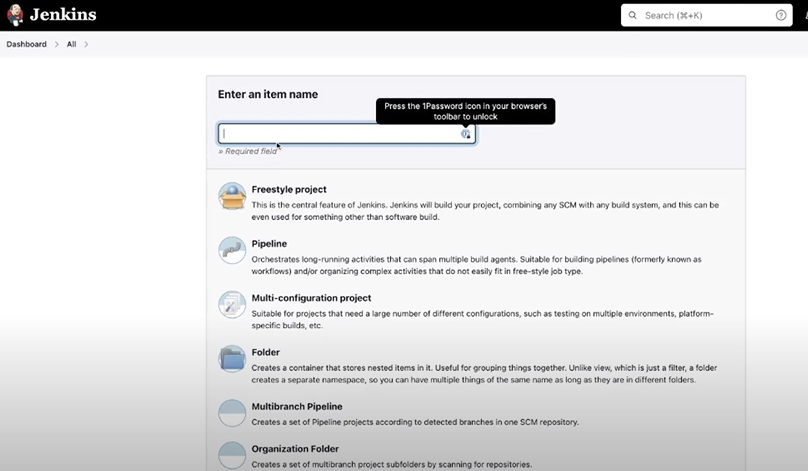The width and height of the screenshot is (808, 471).
Task: Choose Multibranch Pipeline title
Action: coord(297,407)
